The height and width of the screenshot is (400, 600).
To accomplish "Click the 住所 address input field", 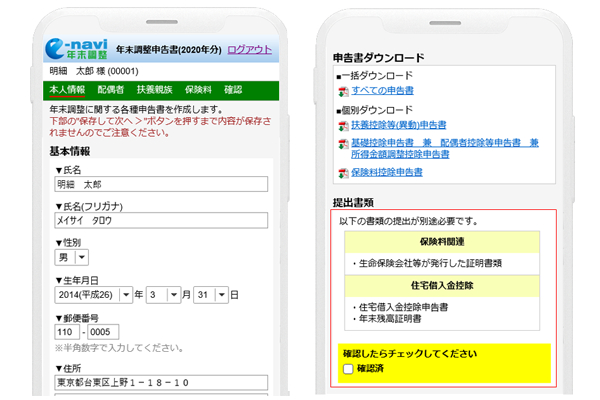I will [x=161, y=383].
